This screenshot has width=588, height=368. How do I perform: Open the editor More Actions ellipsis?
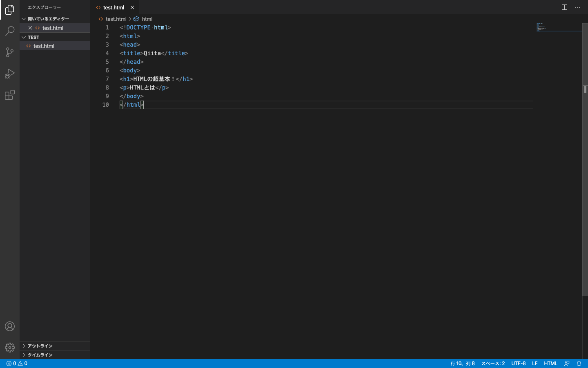point(577,7)
